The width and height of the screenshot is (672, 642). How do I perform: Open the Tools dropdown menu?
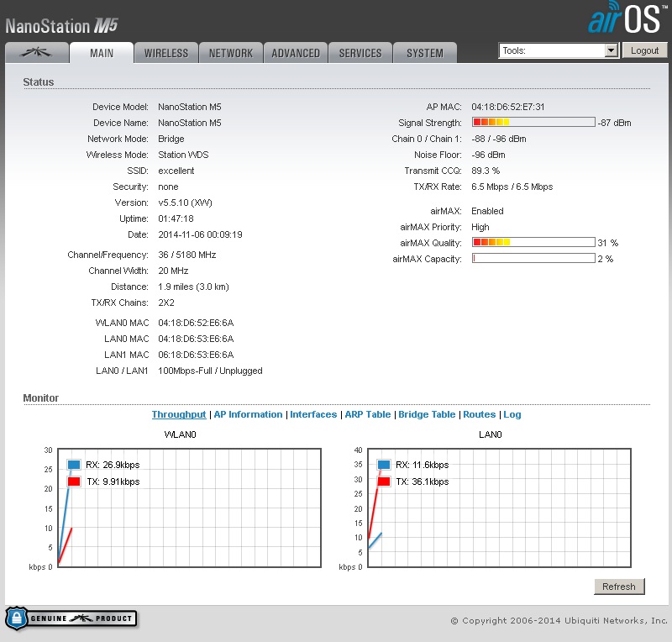click(559, 50)
